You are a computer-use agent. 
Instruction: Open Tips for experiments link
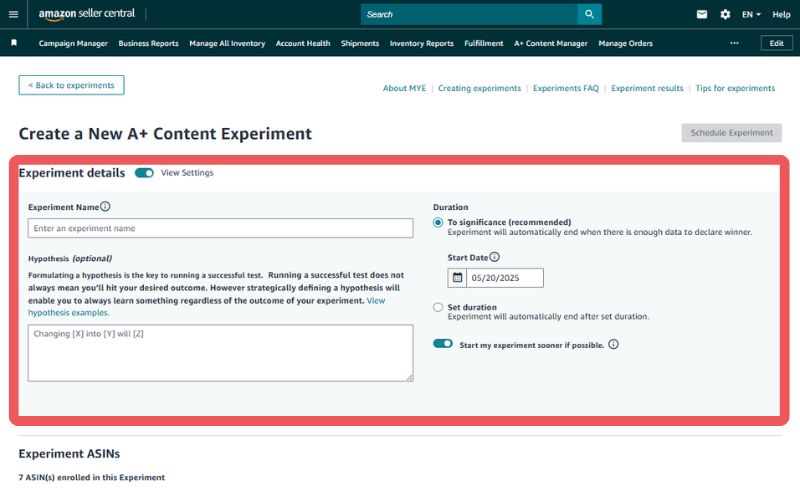point(735,88)
